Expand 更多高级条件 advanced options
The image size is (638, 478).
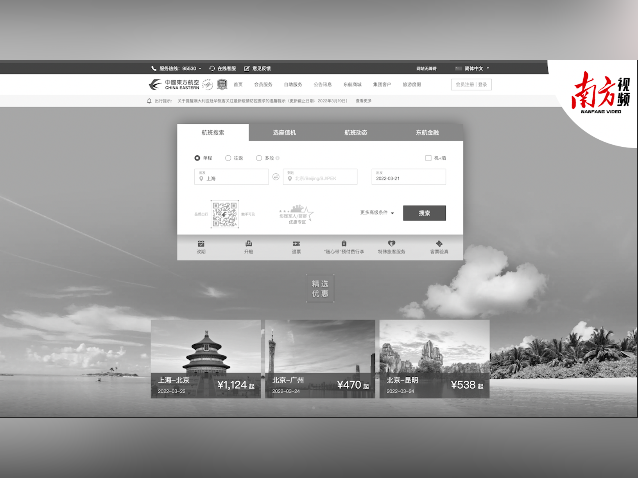(x=377, y=213)
